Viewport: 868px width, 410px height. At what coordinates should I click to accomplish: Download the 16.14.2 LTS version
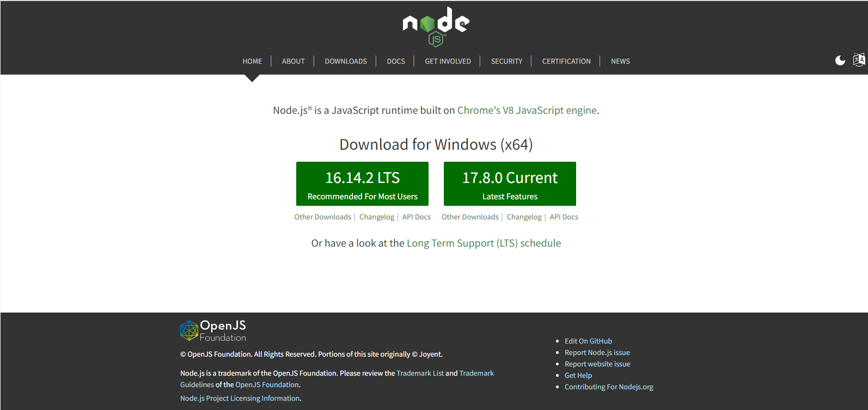coord(362,184)
